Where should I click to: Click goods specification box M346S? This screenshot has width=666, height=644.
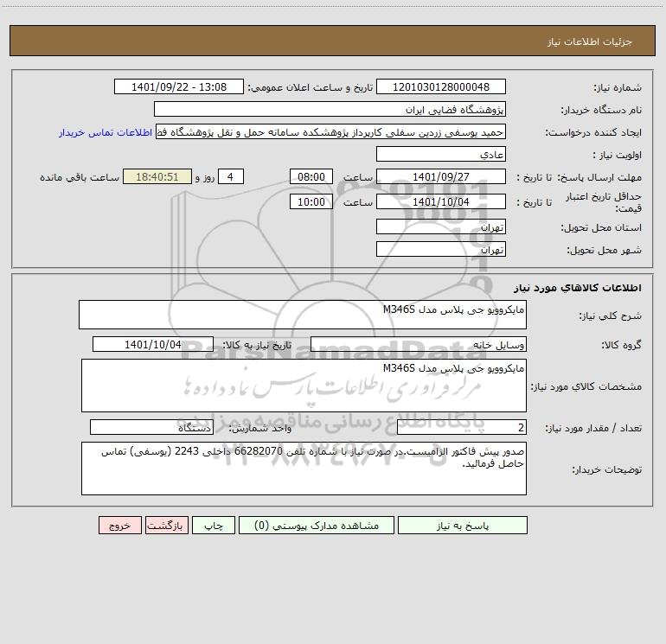[304, 386]
